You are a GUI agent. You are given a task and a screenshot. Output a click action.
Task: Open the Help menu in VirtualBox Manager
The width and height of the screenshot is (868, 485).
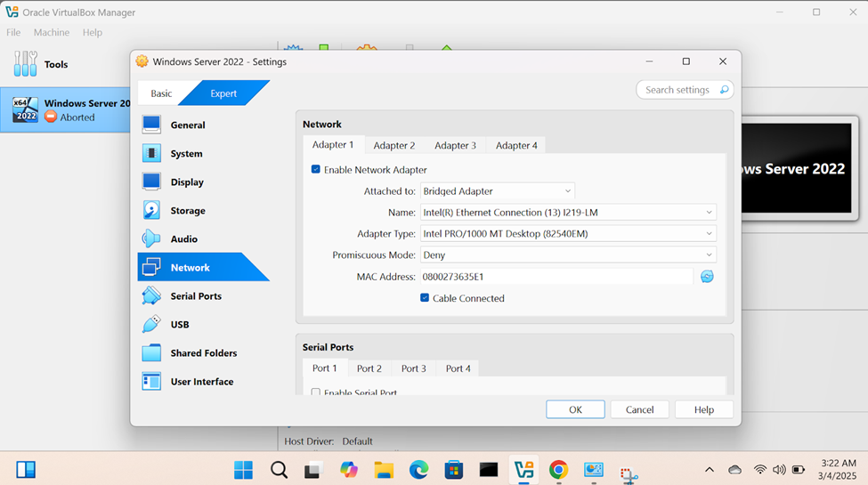[93, 32]
